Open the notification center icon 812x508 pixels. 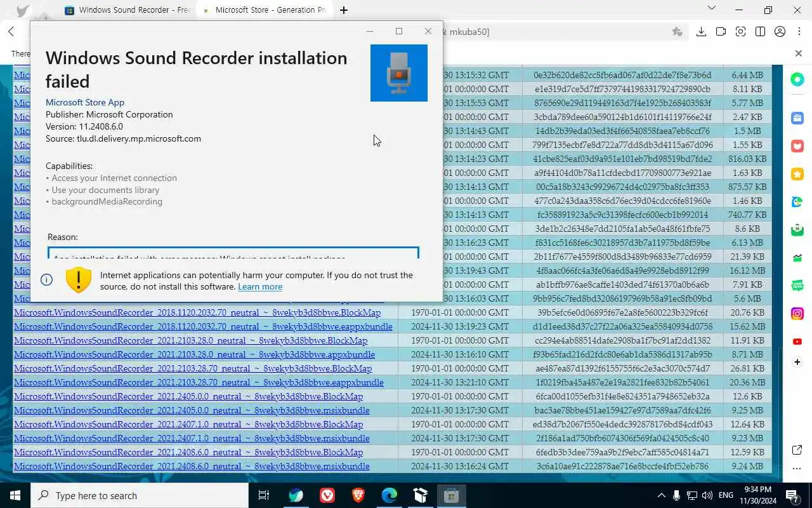pos(792,495)
